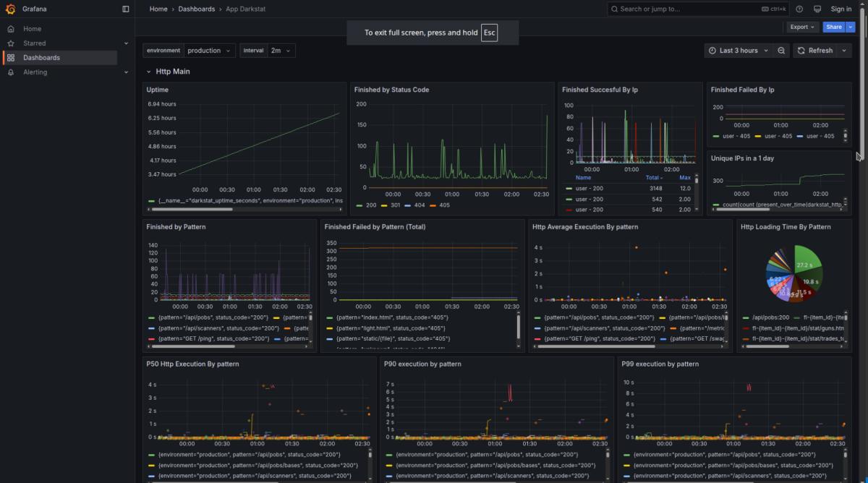
Task: Open the Export dropdown
Action: coord(803,27)
